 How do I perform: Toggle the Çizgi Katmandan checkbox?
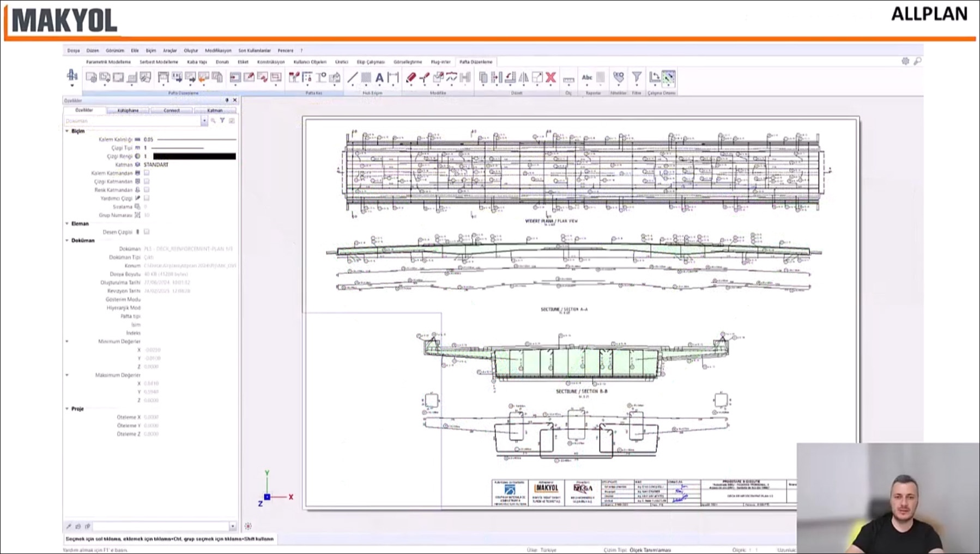(147, 181)
